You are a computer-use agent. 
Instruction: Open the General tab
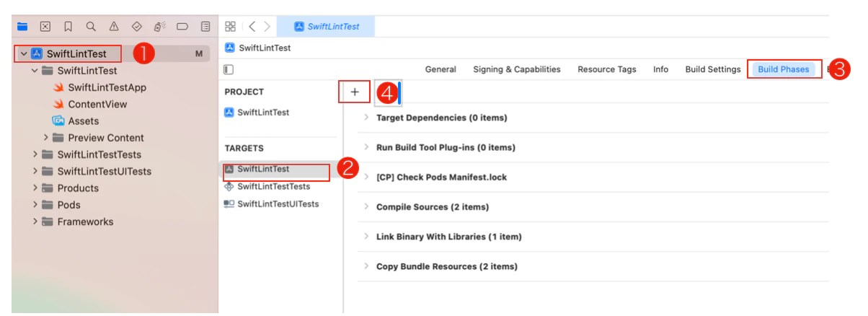tap(440, 69)
